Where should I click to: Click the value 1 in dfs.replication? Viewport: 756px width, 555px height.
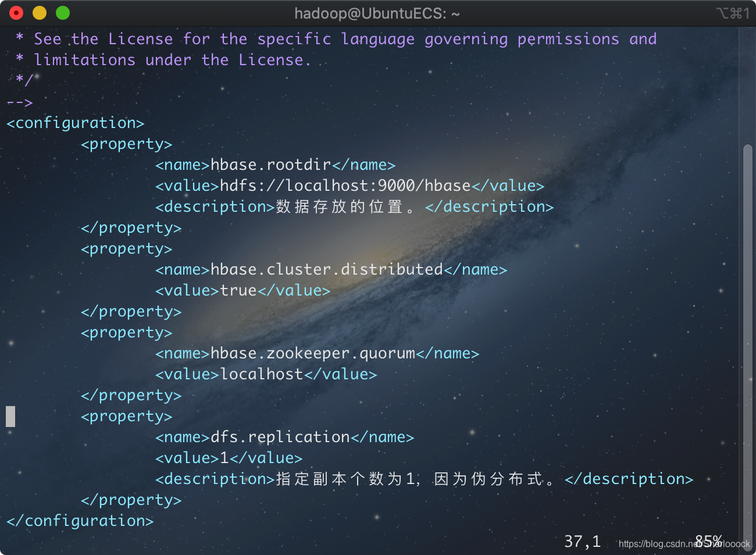224,458
